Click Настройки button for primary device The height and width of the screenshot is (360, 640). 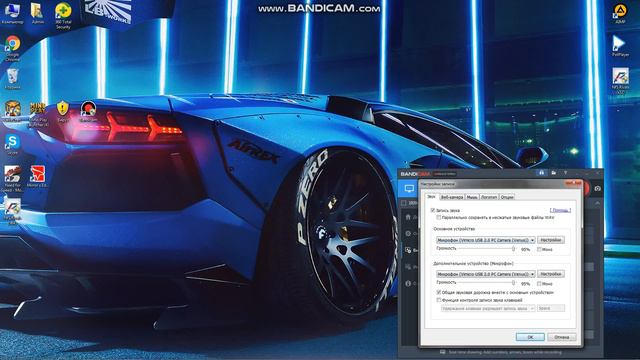[551, 240]
